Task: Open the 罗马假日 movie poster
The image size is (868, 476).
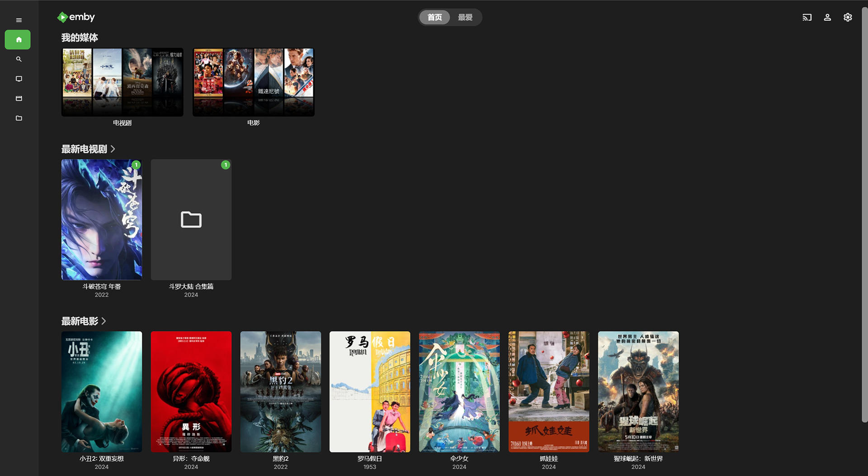Action: click(370, 392)
